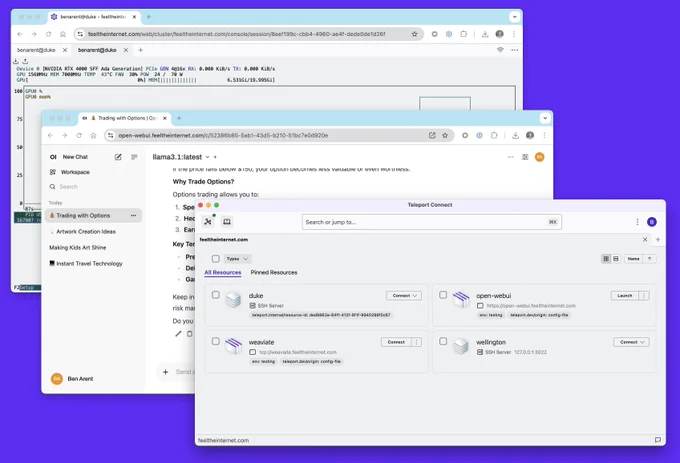Open Instant Travel Technology chat
The image size is (680, 463).
pyautogui.click(x=86, y=264)
